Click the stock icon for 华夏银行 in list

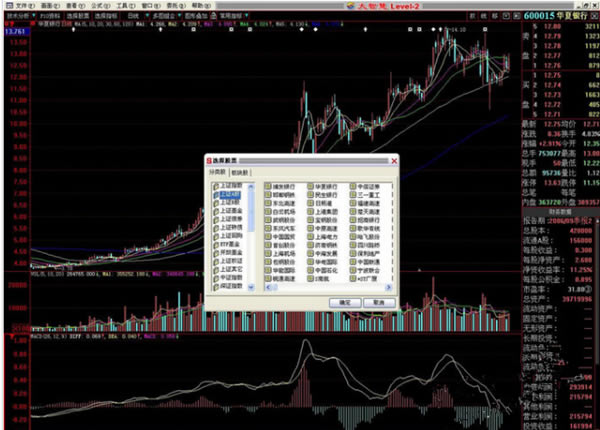(x=310, y=187)
